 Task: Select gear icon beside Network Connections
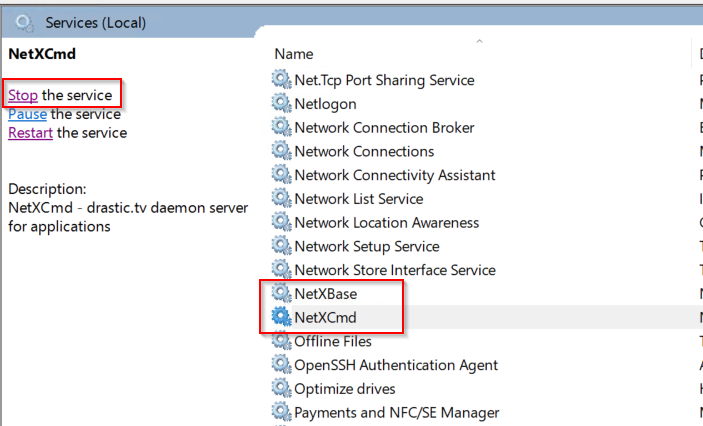282,151
